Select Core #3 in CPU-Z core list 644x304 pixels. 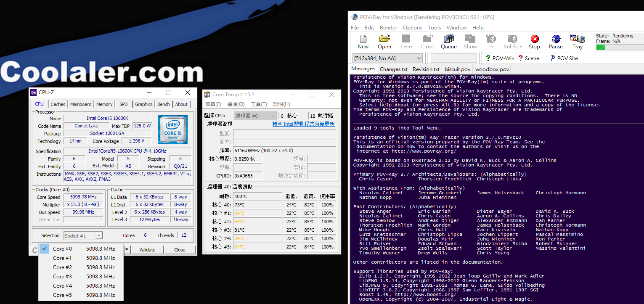click(81, 276)
